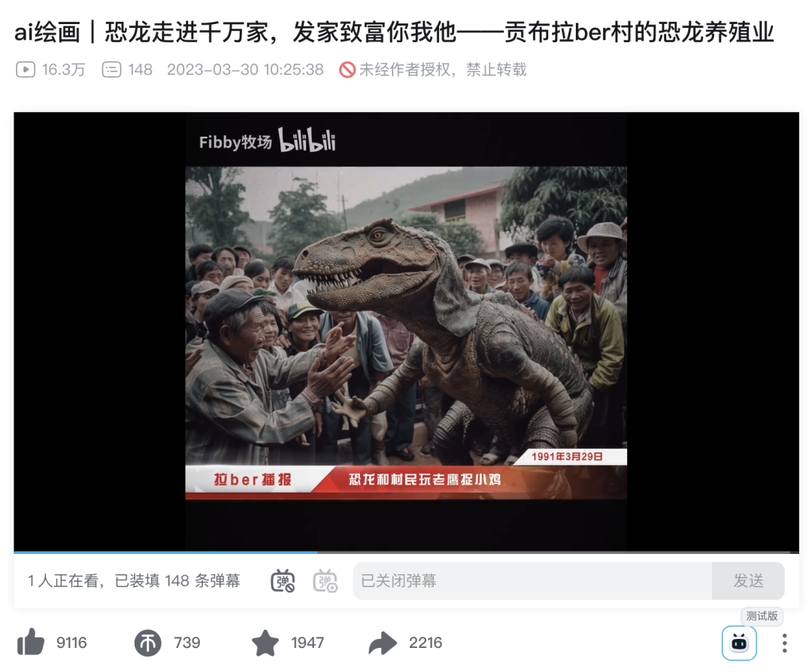Favorite the video with star icon
The image size is (812, 672).
pyautogui.click(x=265, y=643)
